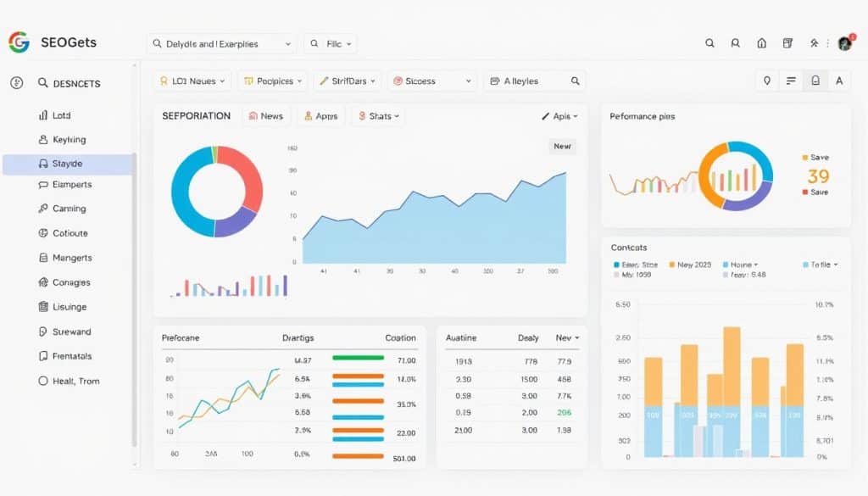
Task: Open the Apis dropdown in chart panel
Action: 559,115
